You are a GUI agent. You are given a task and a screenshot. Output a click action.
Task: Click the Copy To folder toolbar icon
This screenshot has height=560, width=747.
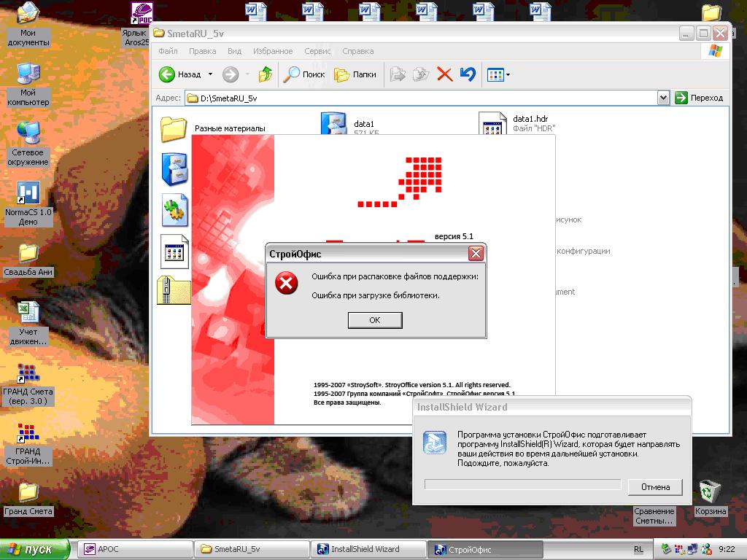pos(421,74)
